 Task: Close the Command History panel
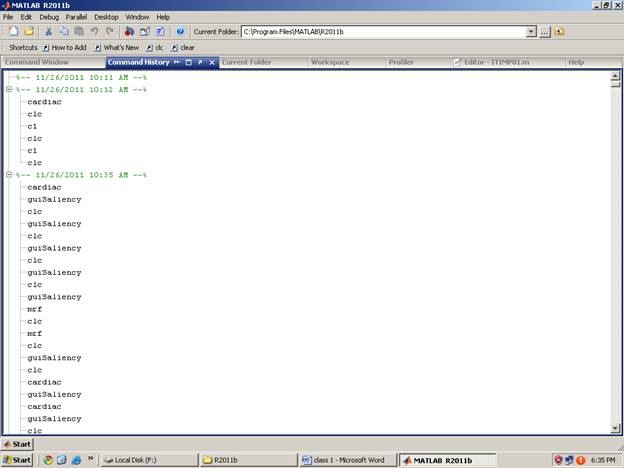pos(212,62)
